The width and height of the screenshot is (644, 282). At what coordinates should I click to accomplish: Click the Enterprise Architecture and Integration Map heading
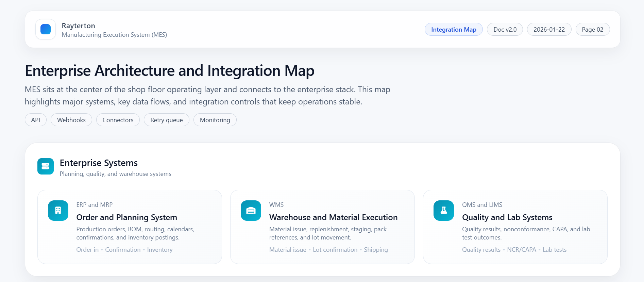coord(170,71)
